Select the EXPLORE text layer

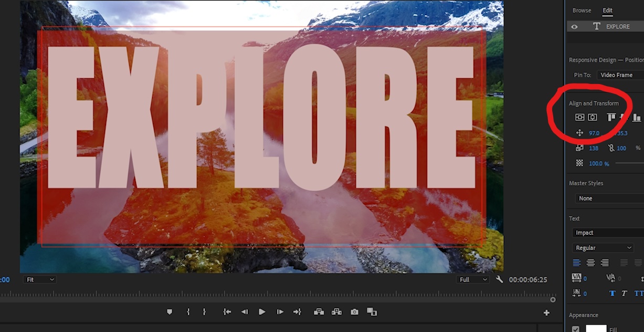(606, 27)
